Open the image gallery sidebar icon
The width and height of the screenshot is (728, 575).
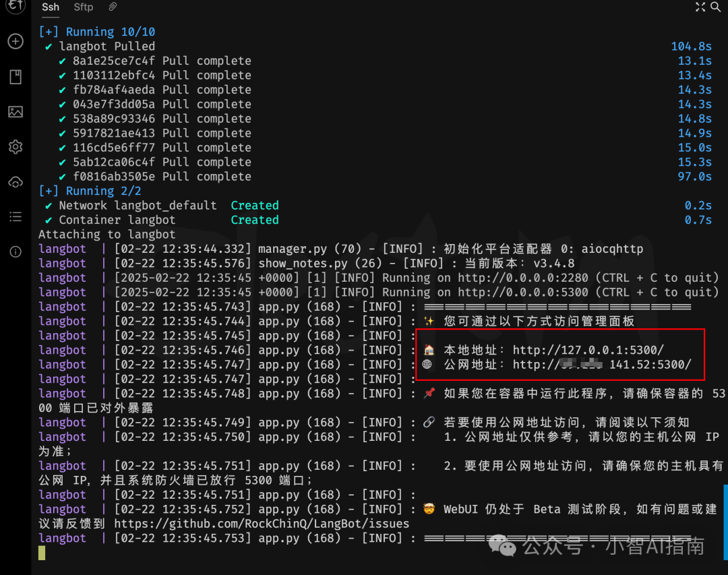click(16, 112)
